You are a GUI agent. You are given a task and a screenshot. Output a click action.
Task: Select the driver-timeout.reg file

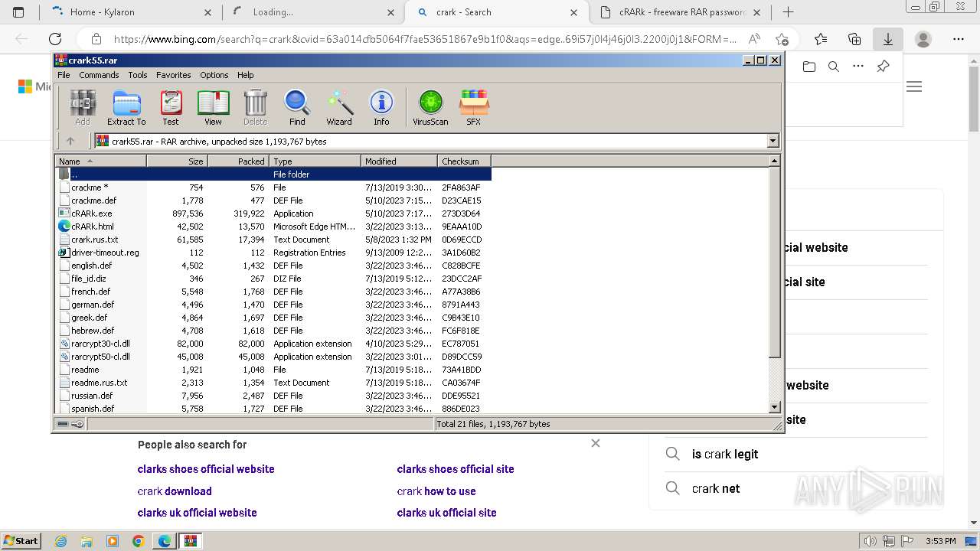273,253
